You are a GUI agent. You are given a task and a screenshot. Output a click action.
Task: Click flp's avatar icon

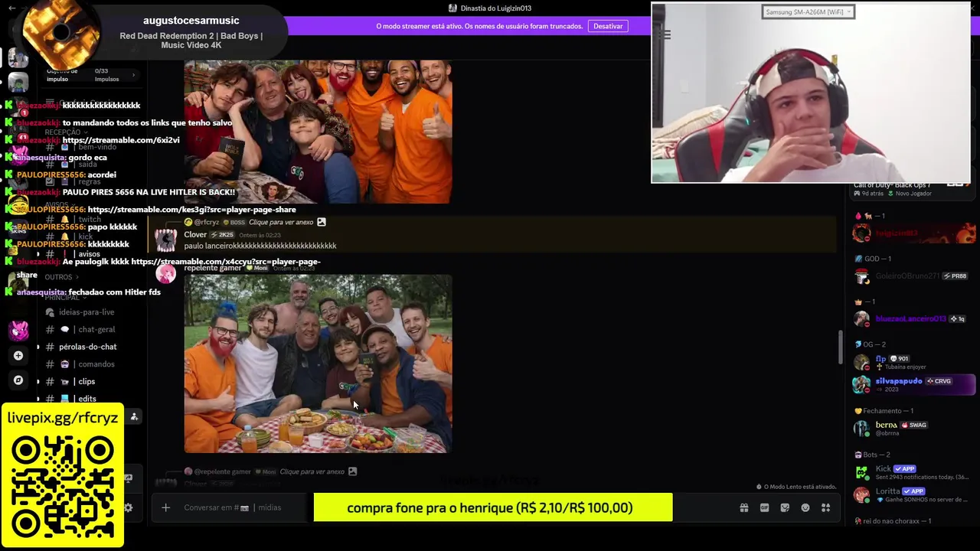click(862, 362)
